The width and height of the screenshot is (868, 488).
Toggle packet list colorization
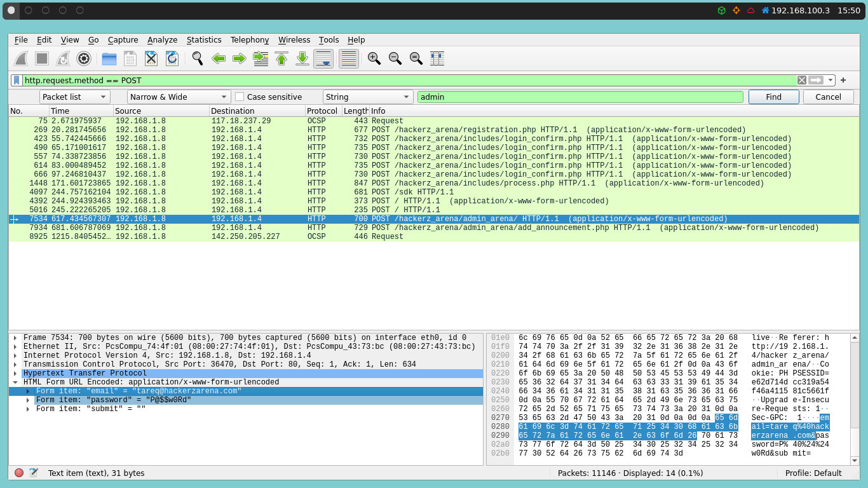tap(348, 58)
